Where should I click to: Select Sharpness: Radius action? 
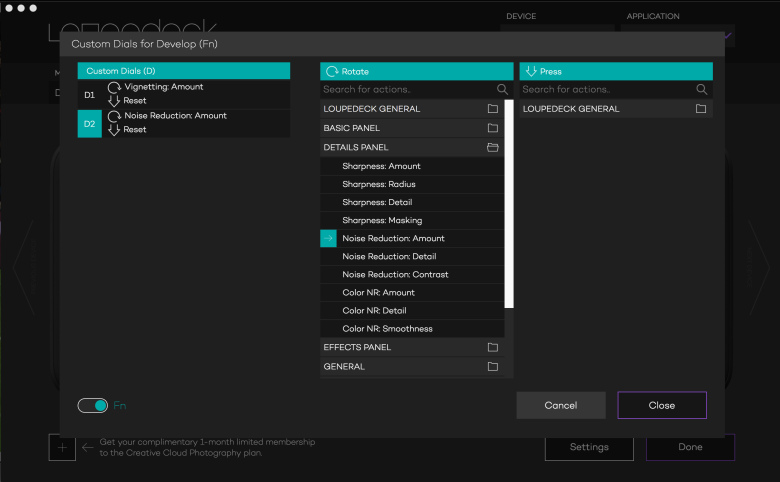click(x=412, y=184)
